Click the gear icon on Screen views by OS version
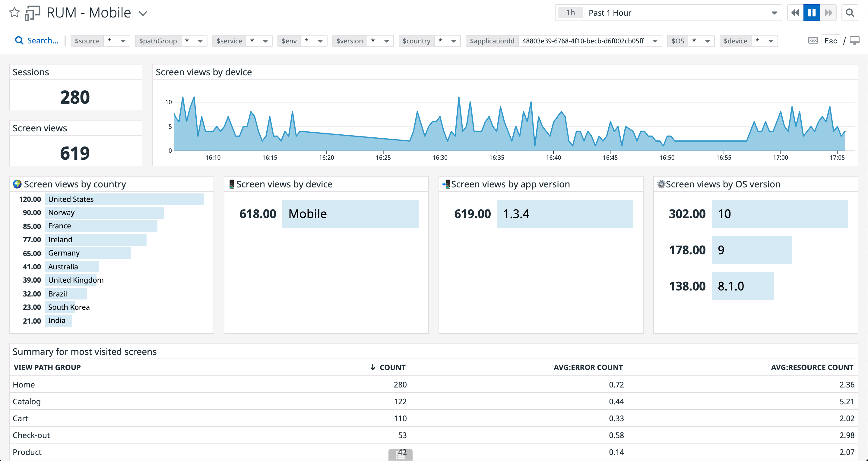The image size is (868, 461). click(x=661, y=184)
